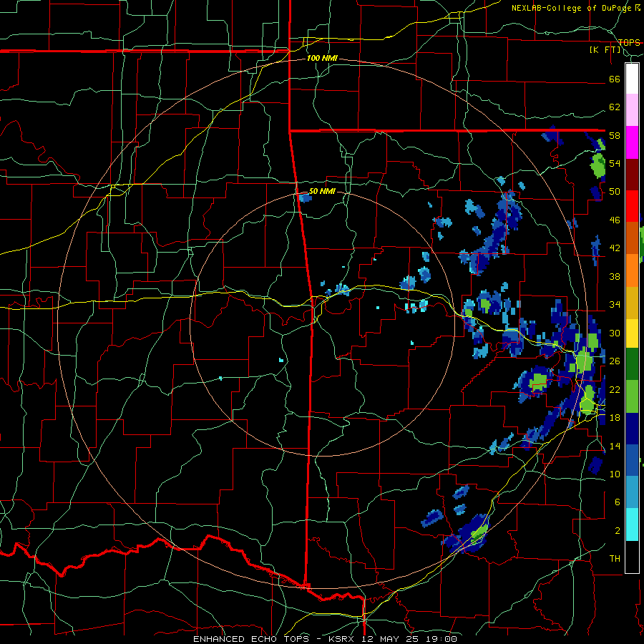
Task: Click the legend value 10
Action: [x=615, y=474]
